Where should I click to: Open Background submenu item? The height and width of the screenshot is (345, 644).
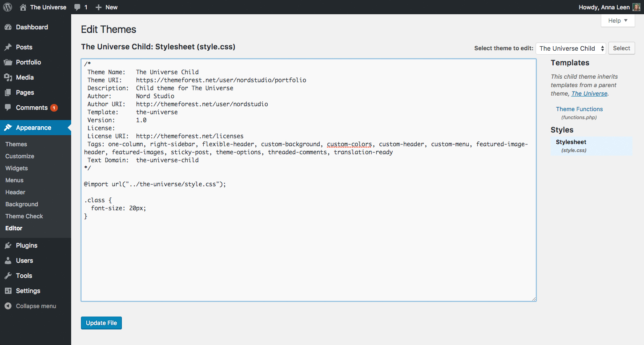click(x=22, y=204)
